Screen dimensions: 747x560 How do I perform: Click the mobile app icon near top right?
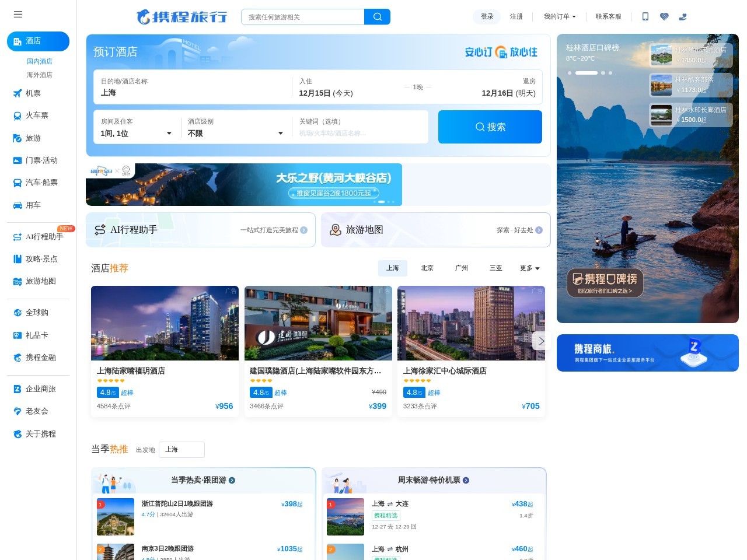645,17
